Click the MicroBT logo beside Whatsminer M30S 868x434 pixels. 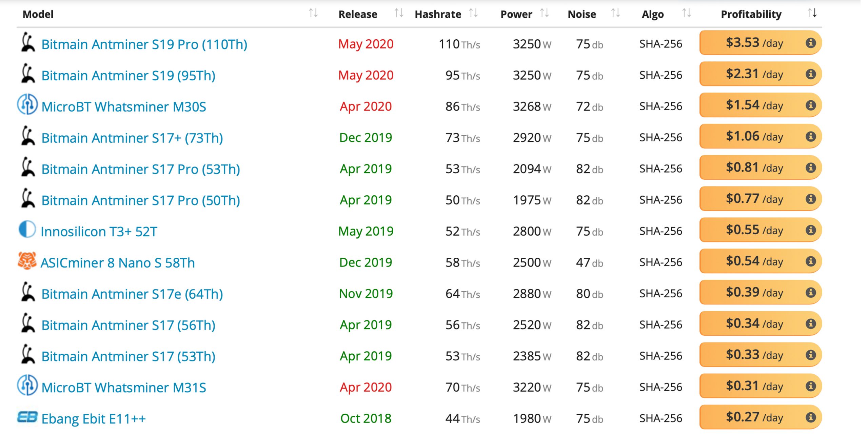(27, 104)
